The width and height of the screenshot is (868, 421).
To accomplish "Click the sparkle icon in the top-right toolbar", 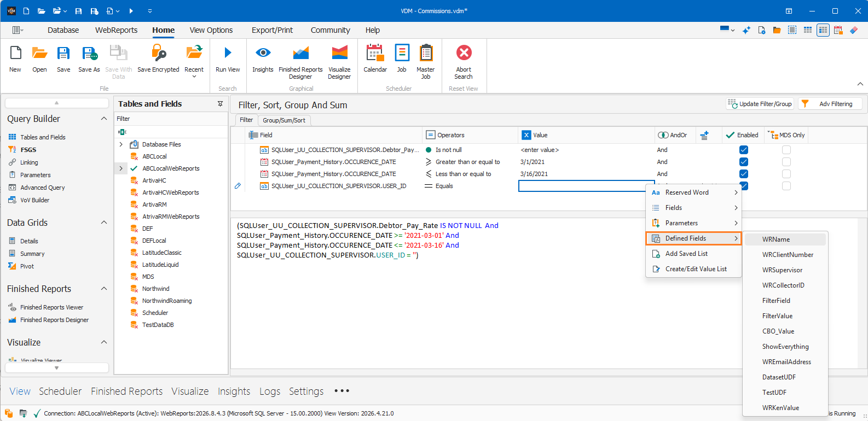I will click(746, 30).
